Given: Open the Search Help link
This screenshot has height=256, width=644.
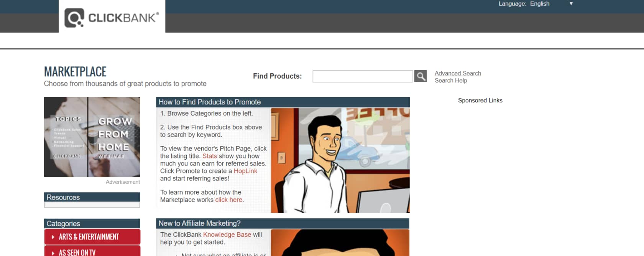Looking at the screenshot, I should 451,81.
